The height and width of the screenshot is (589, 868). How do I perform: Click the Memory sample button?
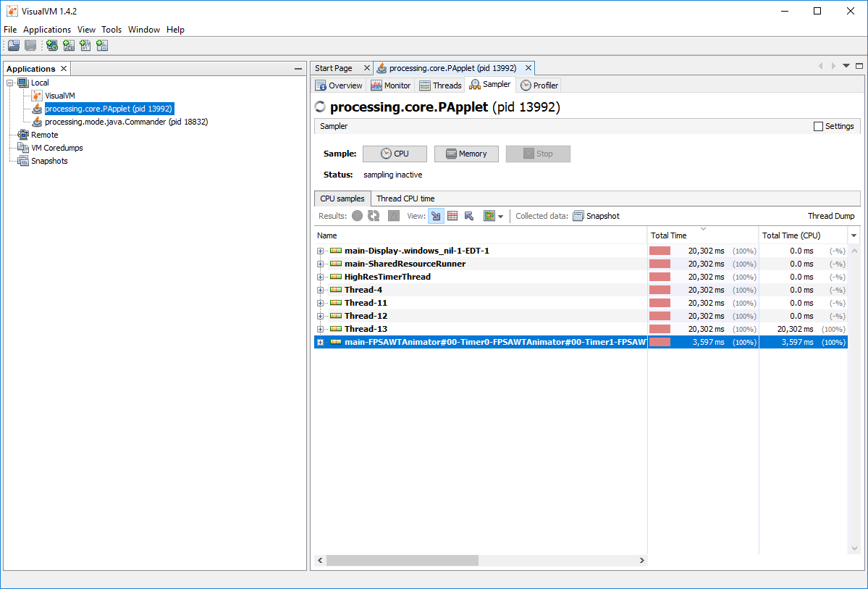(466, 154)
